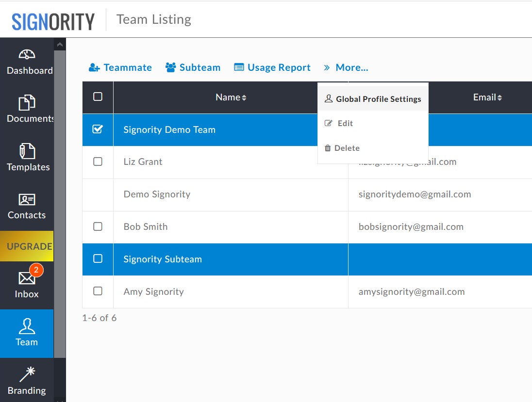Image resolution: width=532 pixels, height=402 pixels.
Task: Open the Branding magic wand icon
Action: coord(28,374)
